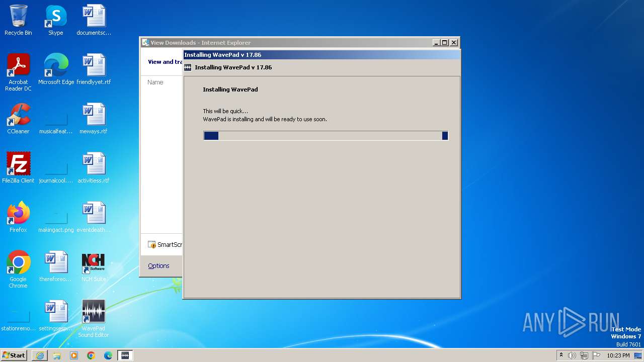Maximize the View Downloads window

click(445, 43)
